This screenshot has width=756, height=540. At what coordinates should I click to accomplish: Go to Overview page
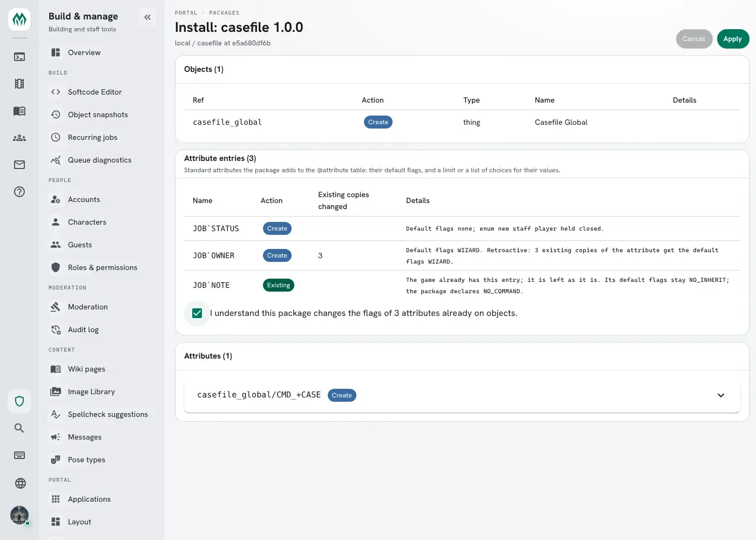(102, 52)
